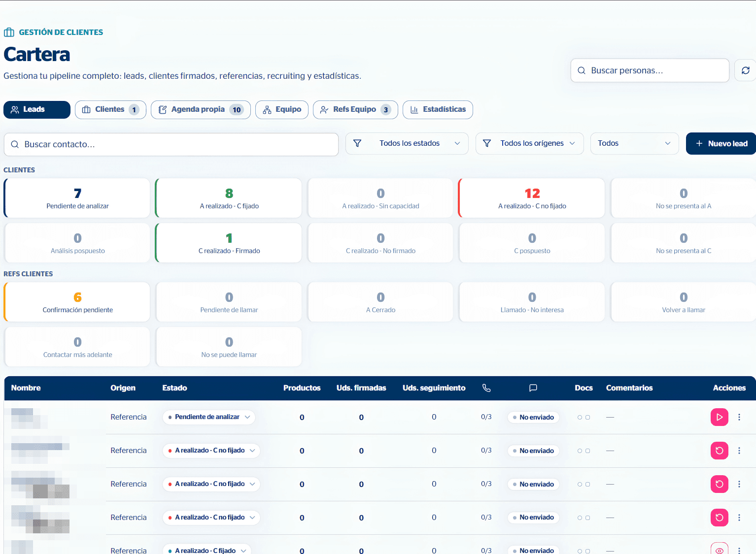
Task: Click the Comentarios column header
Action: point(629,388)
